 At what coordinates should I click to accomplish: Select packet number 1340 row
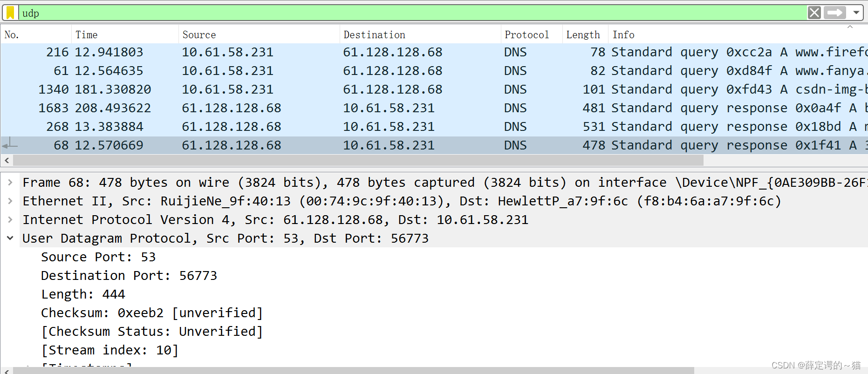(x=434, y=89)
